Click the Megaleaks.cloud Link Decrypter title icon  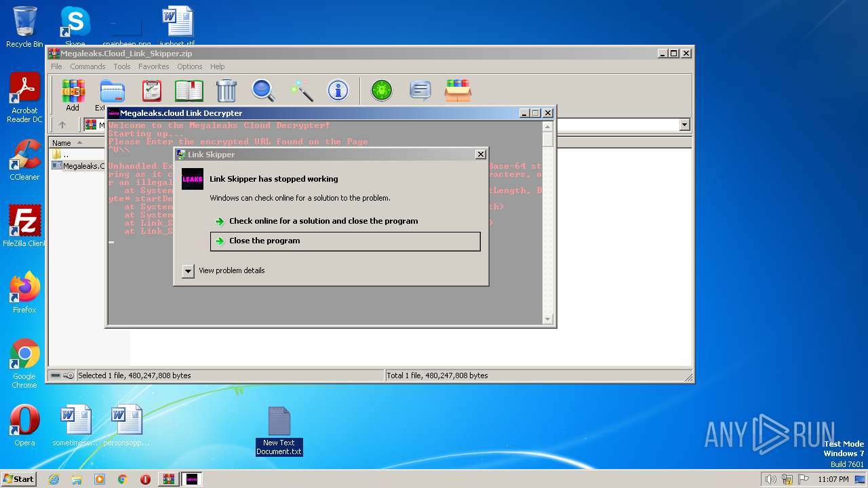114,113
